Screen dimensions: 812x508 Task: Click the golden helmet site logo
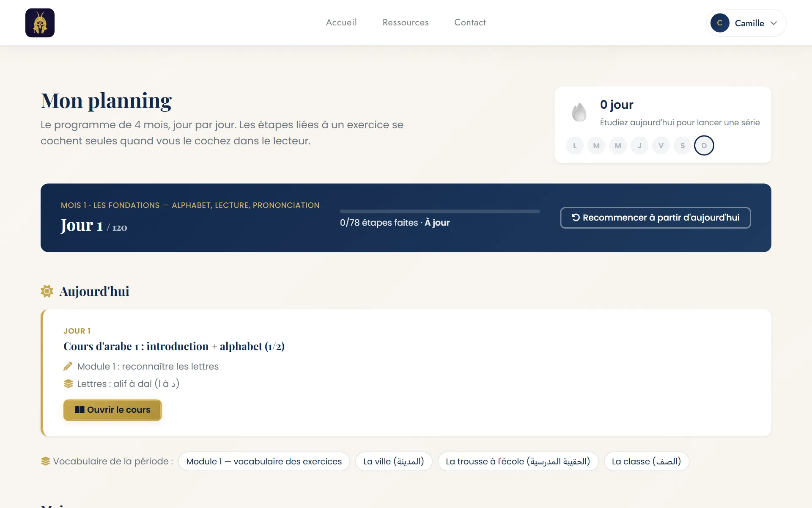pos(40,23)
